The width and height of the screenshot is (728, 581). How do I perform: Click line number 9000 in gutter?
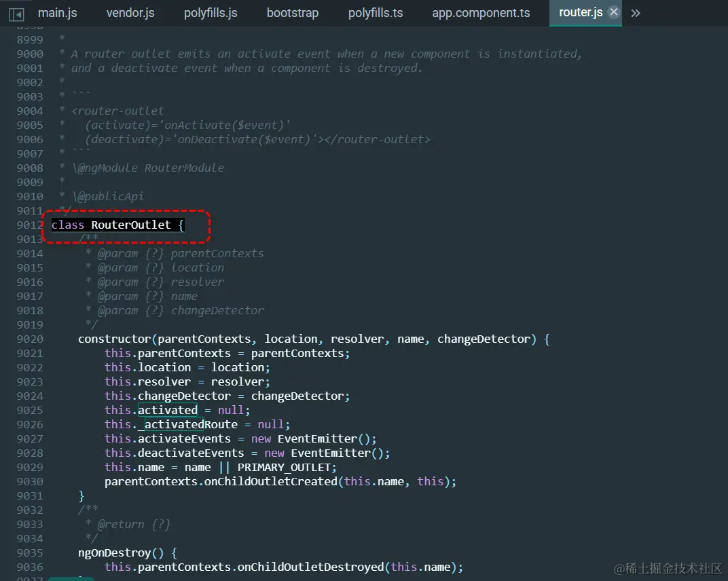(30, 54)
